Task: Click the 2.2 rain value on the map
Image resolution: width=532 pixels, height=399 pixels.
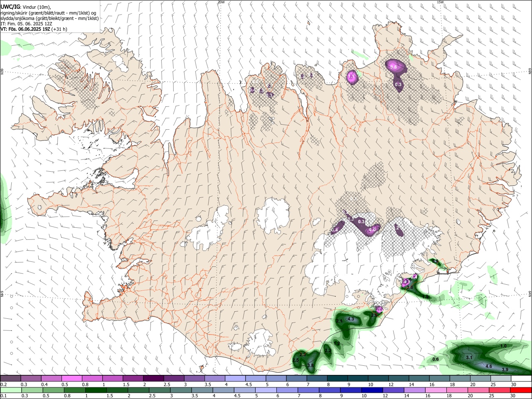Action: 328,351
